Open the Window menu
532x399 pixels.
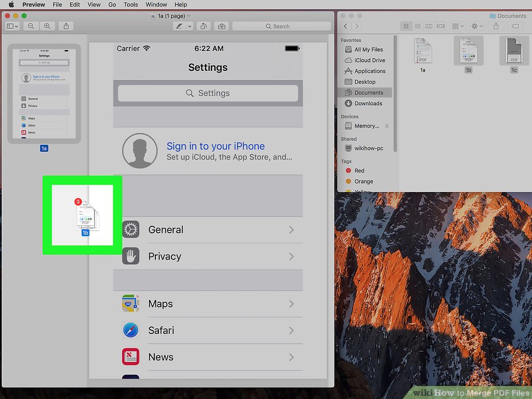point(156,4)
